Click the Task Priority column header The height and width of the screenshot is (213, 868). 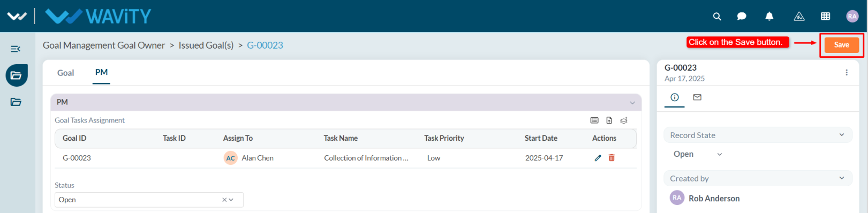click(x=444, y=138)
